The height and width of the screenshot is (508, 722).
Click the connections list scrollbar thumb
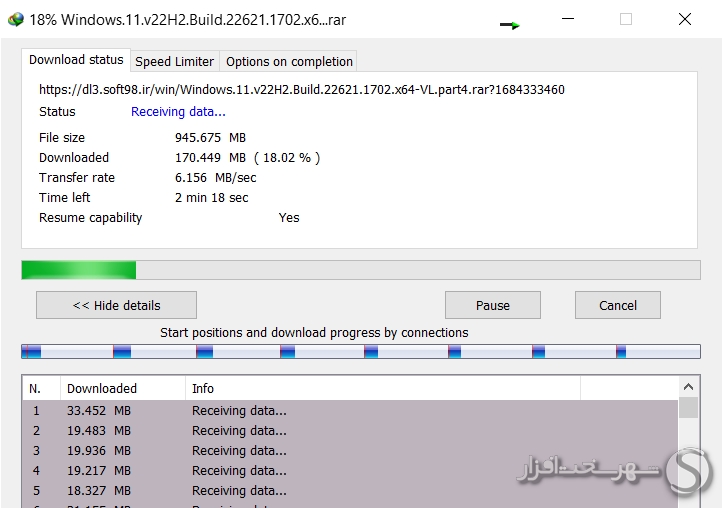pyautogui.click(x=688, y=408)
